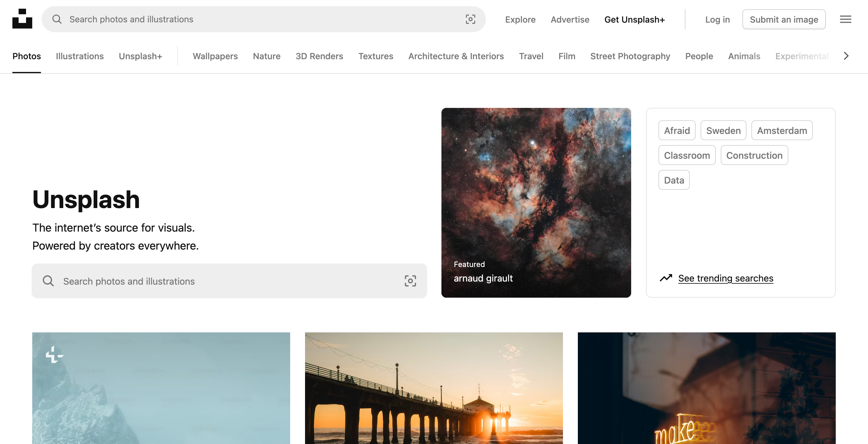Viewport: 868px width, 444px height.
Task: Search the Afraid trending tag
Action: coord(677,131)
